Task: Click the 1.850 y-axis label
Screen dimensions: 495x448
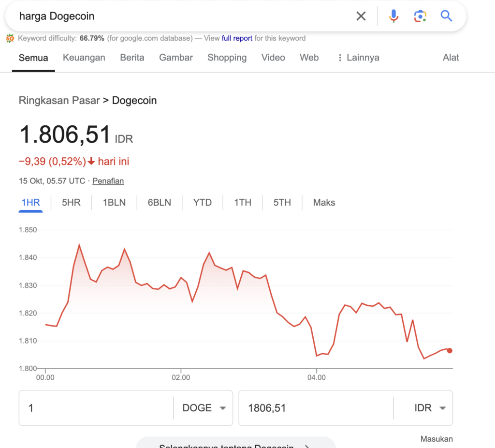Action: [x=28, y=230]
